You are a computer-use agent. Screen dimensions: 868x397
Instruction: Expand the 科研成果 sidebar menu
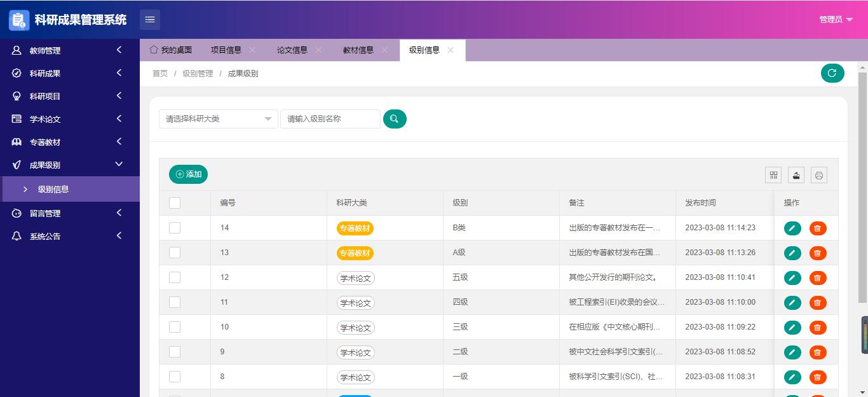pyautogui.click(x=70, y=73)
